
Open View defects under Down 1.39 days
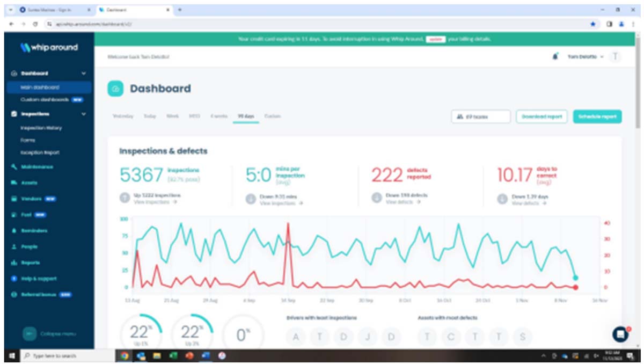[x=530, y=203]
